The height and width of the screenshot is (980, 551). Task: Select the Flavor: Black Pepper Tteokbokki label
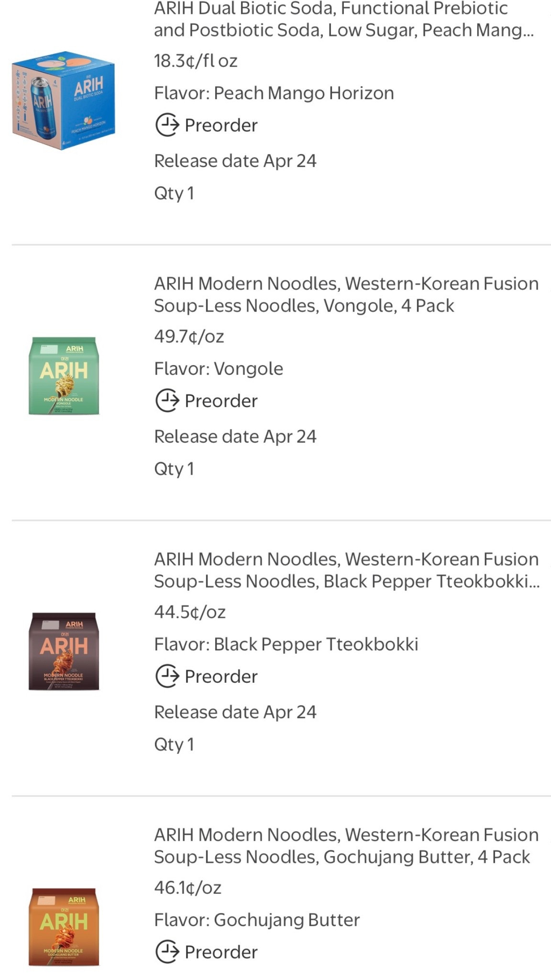(286, 645)
